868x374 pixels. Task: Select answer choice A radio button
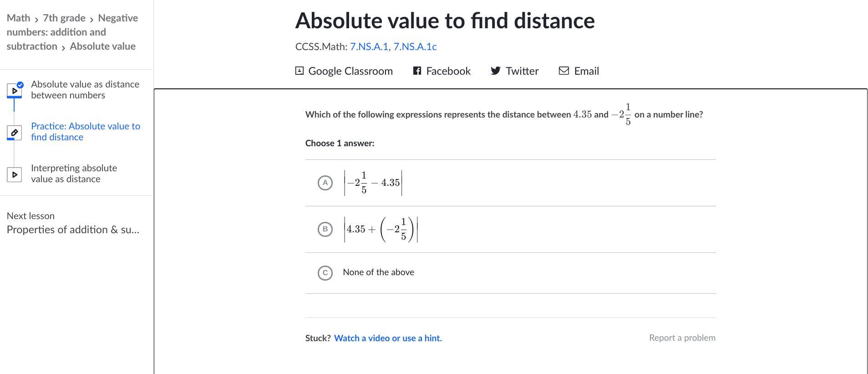(x=325, y=183)
